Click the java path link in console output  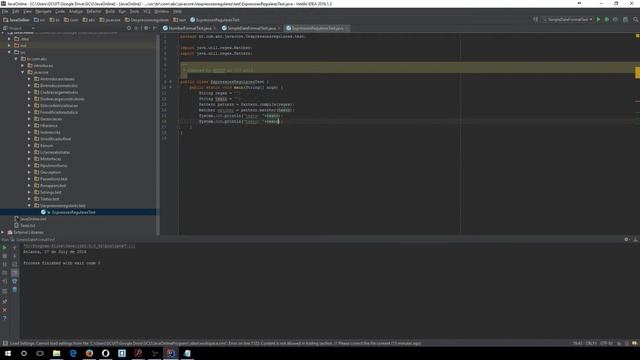click(x=79, y=246)
